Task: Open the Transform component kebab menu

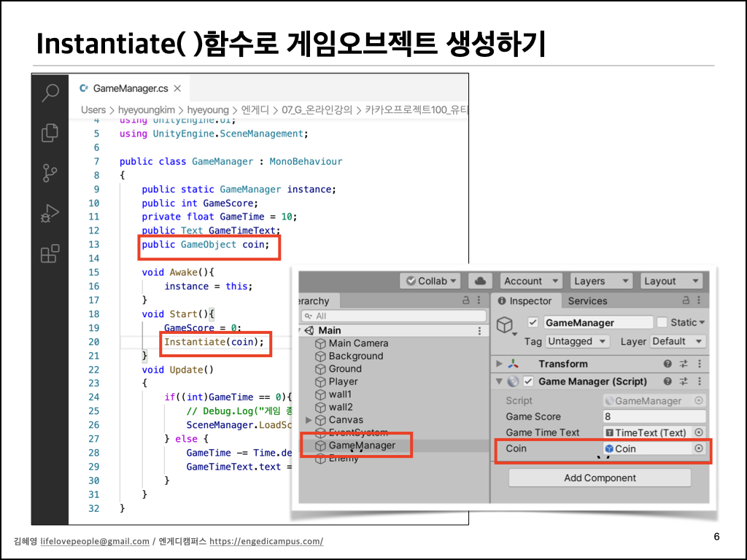Action: (x=700, y=364)
